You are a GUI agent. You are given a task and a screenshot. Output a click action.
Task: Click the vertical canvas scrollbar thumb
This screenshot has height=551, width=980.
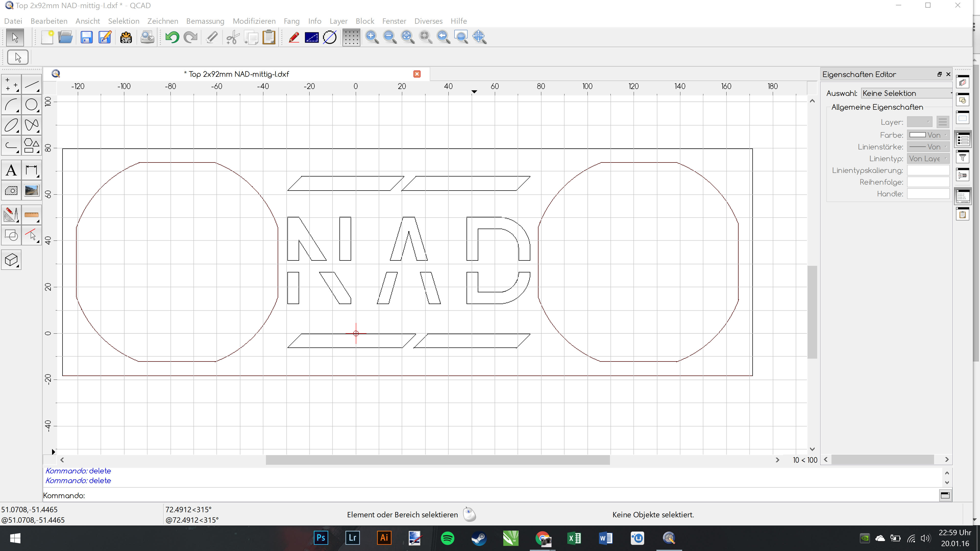[812, 312]
